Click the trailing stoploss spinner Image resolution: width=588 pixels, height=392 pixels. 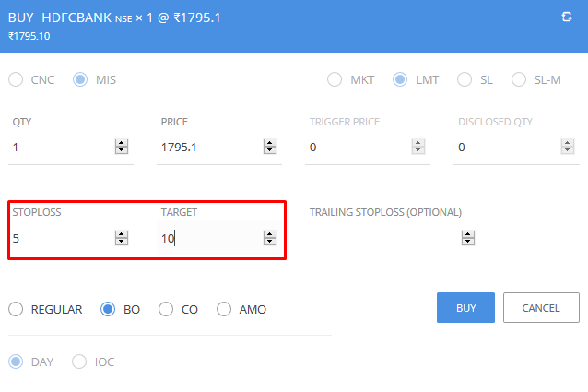click(466, 238)
